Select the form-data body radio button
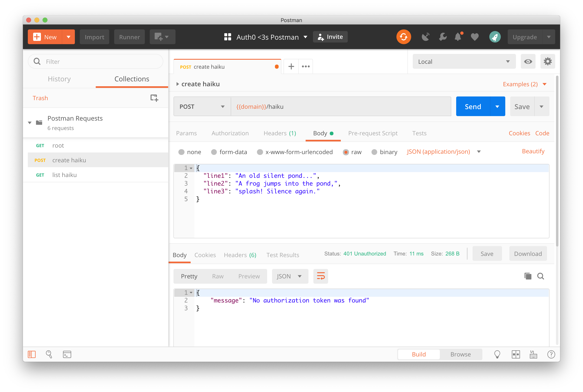This screenshot has width=583, height=392. pyautogui.click(x=214, y=152)
